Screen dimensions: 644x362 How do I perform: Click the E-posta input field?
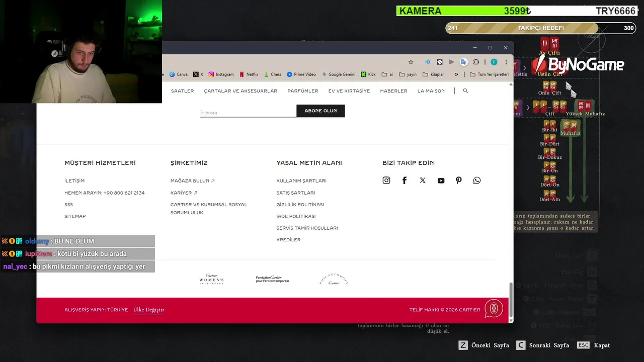248,112
